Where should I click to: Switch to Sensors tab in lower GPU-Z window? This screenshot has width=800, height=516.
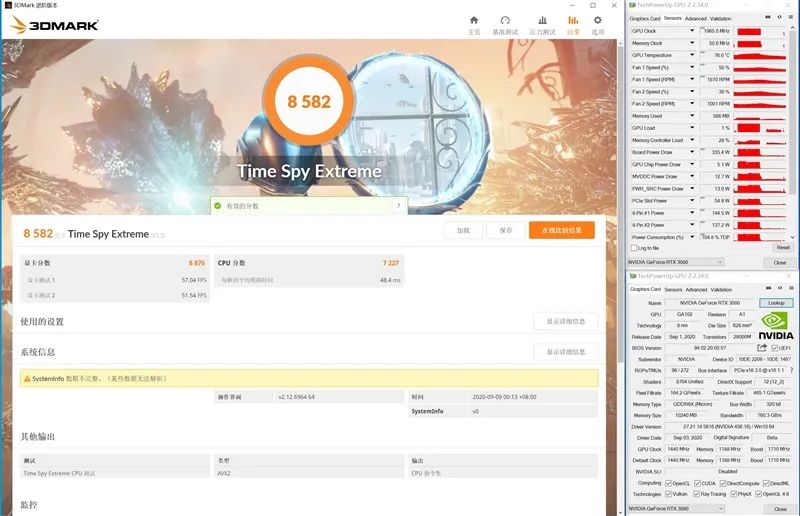click(673, 289)
